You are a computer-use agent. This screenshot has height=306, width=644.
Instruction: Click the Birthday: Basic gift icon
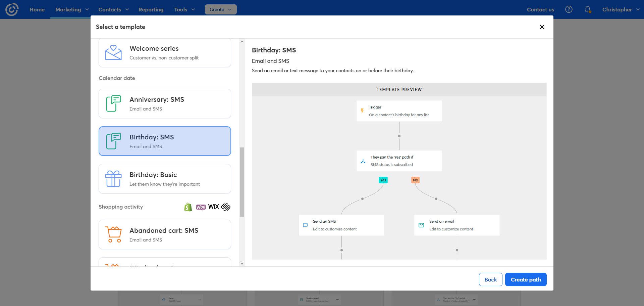[x=113, y=179]
